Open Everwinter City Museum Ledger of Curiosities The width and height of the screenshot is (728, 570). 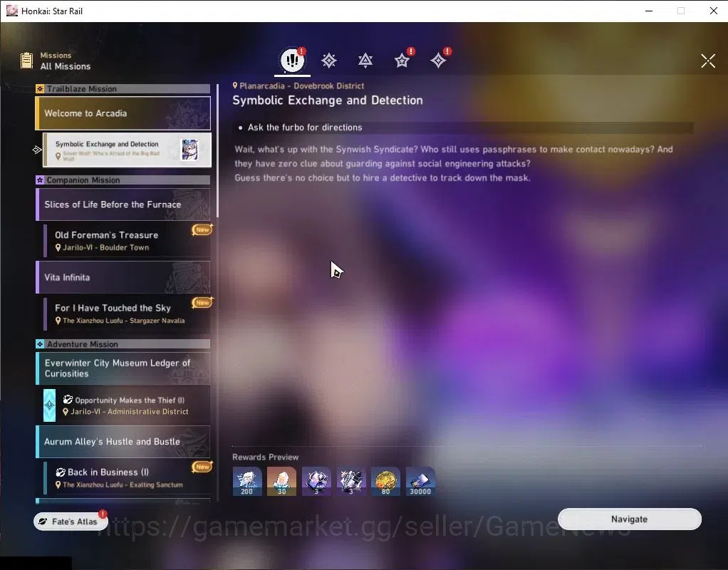click(x=123, y=368)
